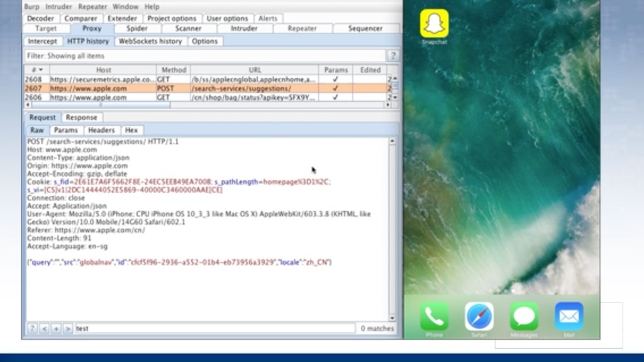Open the Mail app in the dock
This screenshot has width=644, height=362.
click(569, 316)
